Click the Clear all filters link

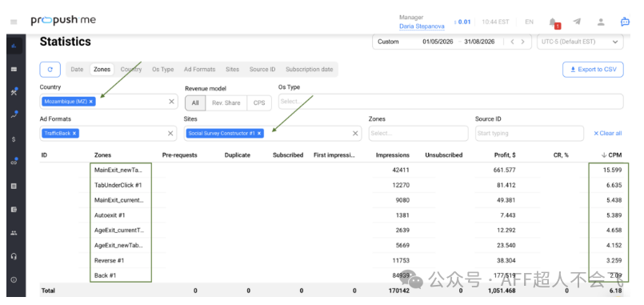click(x=607, y=133)
